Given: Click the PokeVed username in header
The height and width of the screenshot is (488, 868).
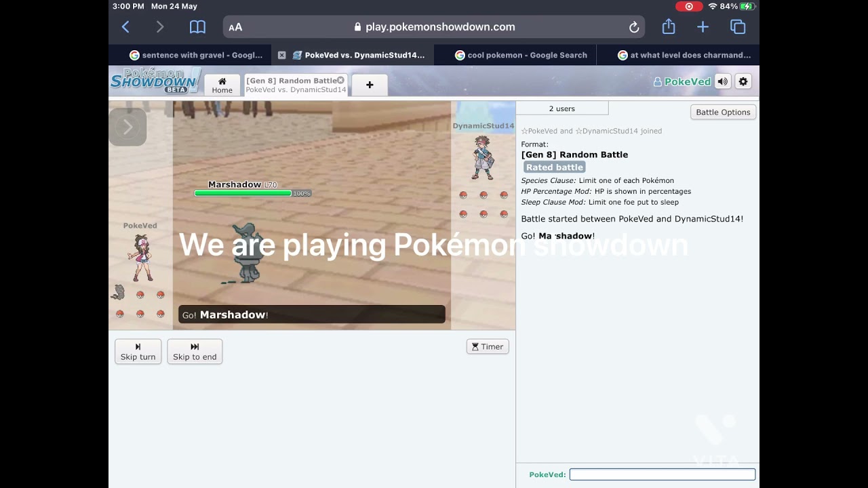Looking at the screenshot, I should pyautogui.click(x=682, y=81).
